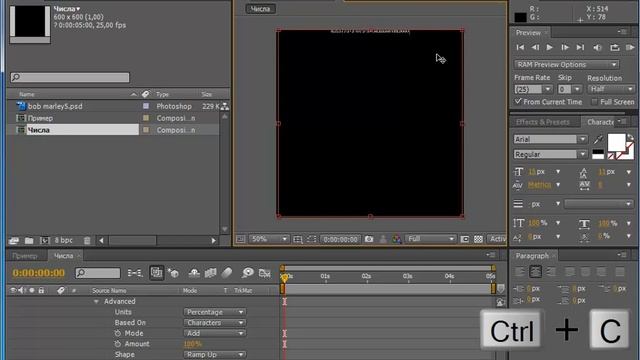The height and width of the screenshot is (360, 640).
Task: Sort project items by Name column
Action: click(x=27, y=94)
